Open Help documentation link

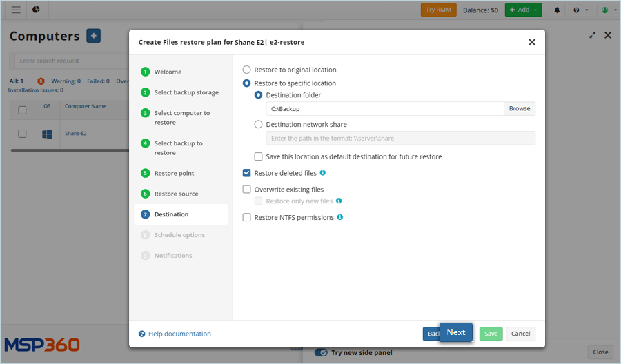[179, 334]
